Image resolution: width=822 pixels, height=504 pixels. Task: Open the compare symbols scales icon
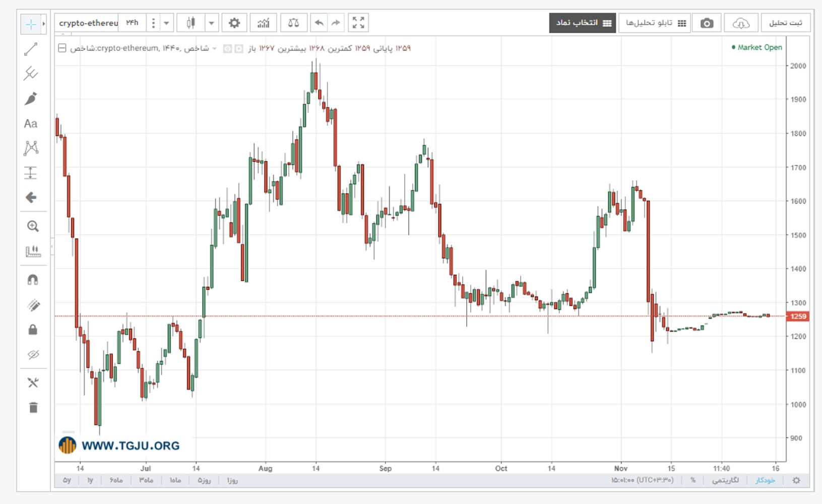tap(293, 23)
